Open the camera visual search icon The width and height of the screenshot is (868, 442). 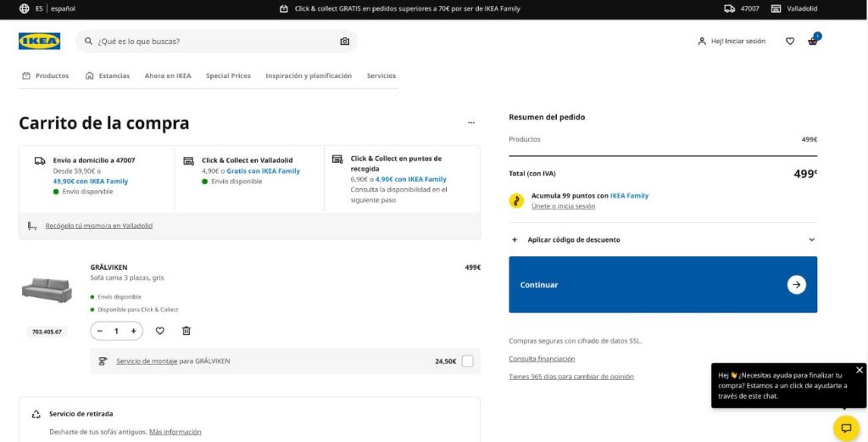click(x=344, y=42)
